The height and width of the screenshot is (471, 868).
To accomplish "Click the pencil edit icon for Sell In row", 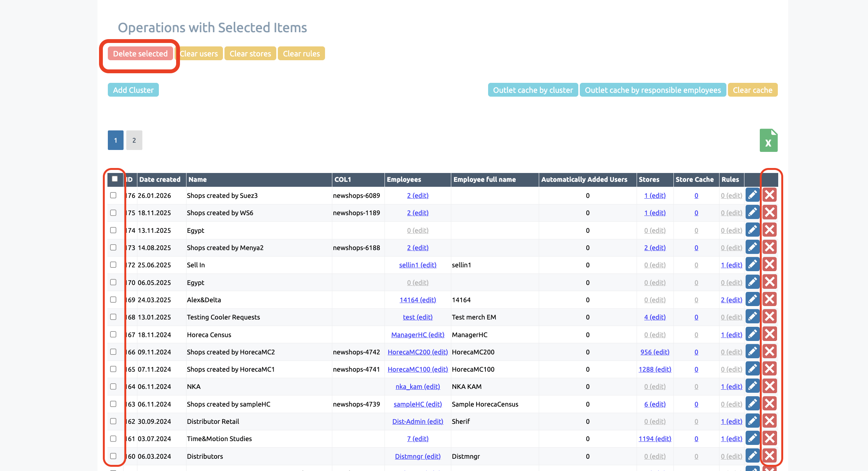I will pos(752,265).
